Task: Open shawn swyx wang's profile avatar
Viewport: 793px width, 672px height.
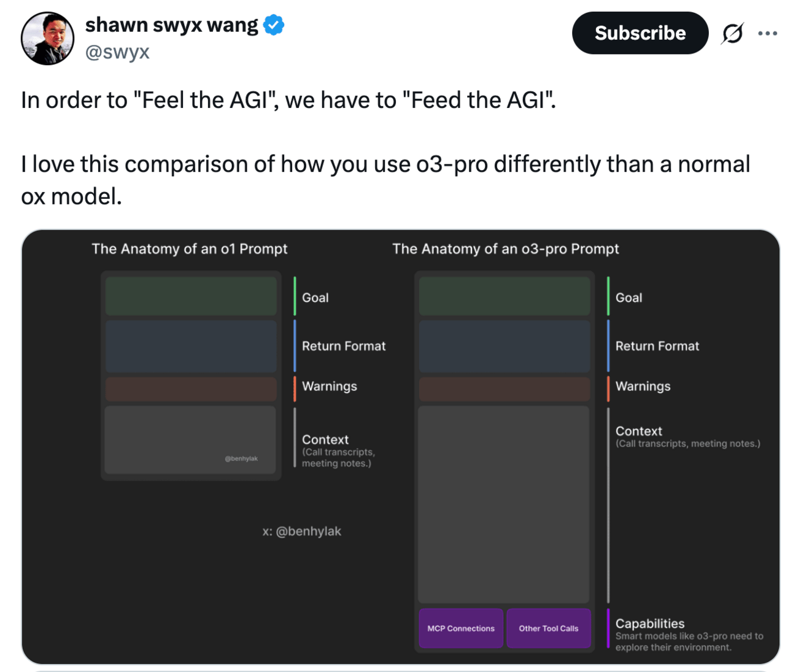Action: [47, 38]
